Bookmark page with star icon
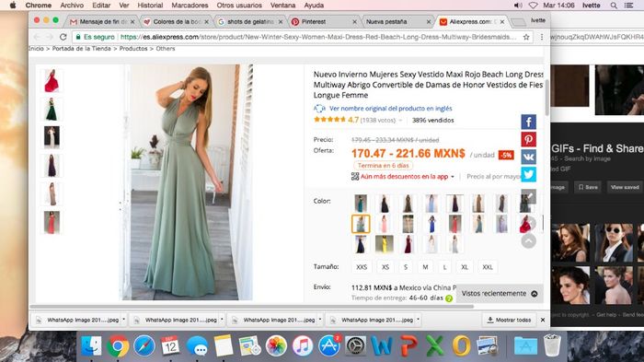644x362 pixels. click(526, 37)
